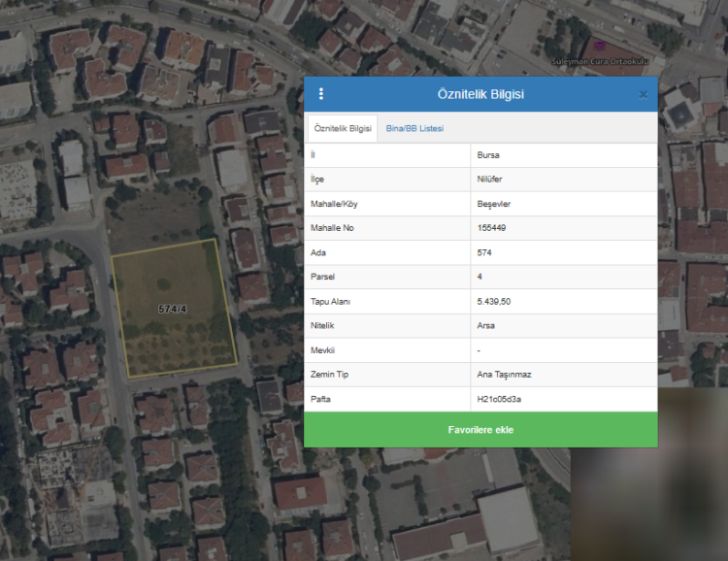Select the Pafta code H21c05d3a
728x561 pixels.
pyautogui.click(x=499, y=399)
